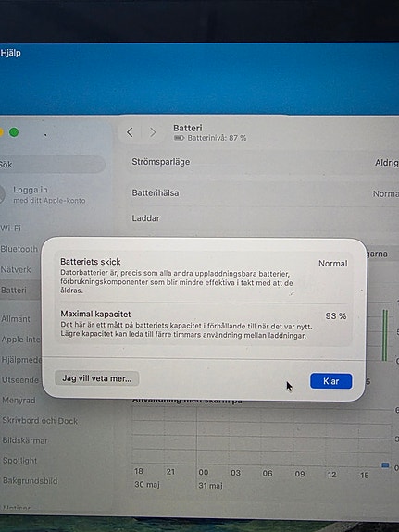The height and width of the screenshot is (532, 399).
Task: Click the Klar button in dialog
Action: pyautogui.click(x=331, y=381)
